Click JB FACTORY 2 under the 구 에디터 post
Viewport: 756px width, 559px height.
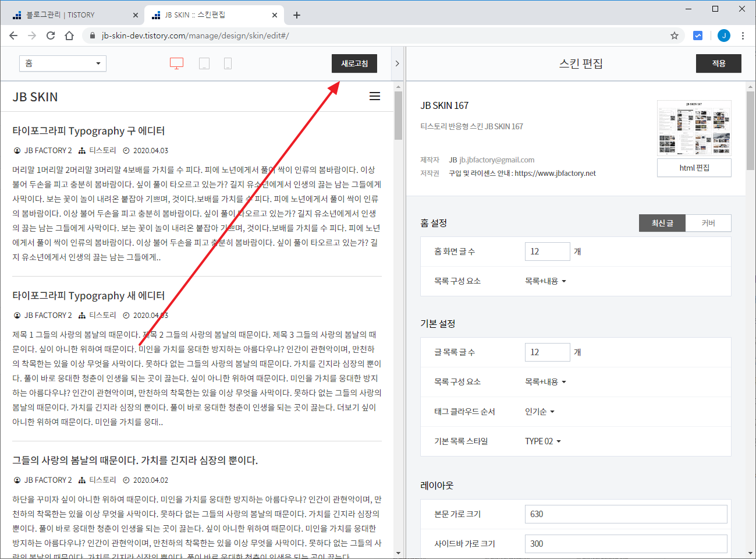(48, 150)
